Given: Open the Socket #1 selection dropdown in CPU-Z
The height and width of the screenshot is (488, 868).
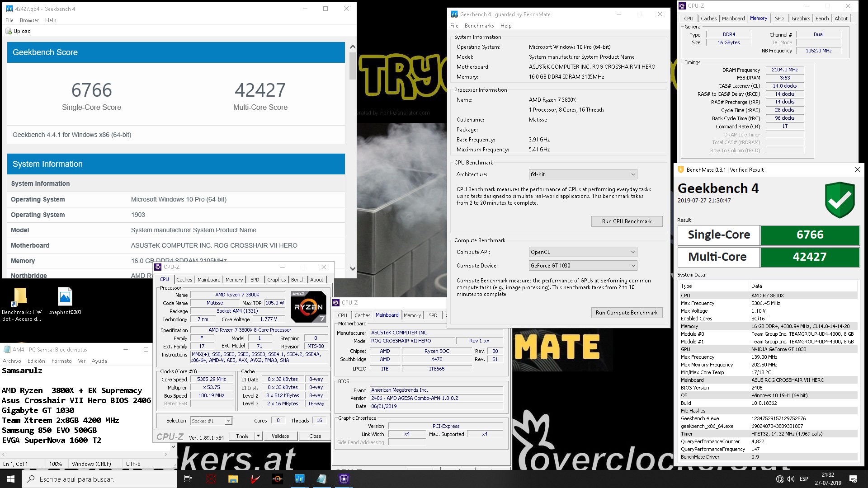Looking at the screenshot, I should point(211,421).
